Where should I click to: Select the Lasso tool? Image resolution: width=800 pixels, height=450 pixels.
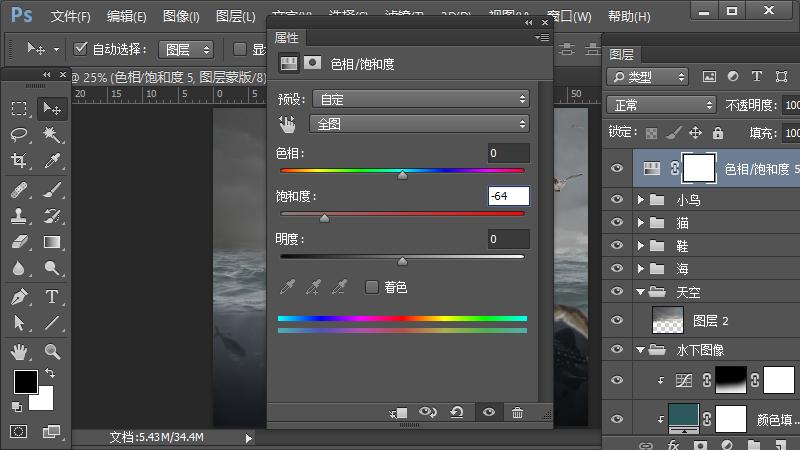[x=19, y=135]
